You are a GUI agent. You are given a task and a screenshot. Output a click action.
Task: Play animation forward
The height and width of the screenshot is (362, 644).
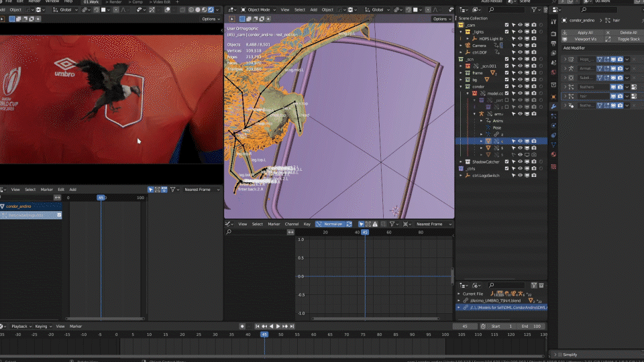tap(278, 326)
